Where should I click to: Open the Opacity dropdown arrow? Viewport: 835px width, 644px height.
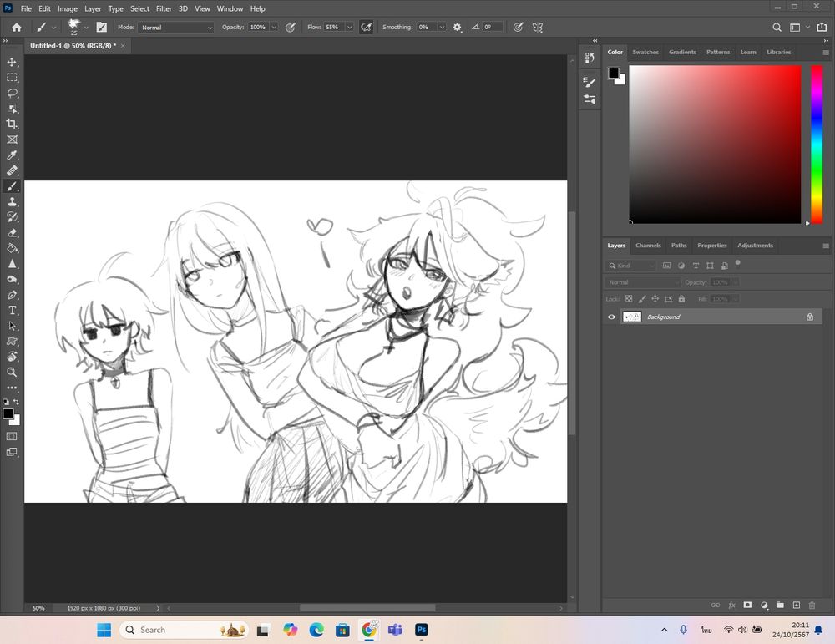(x=274, y=28)
